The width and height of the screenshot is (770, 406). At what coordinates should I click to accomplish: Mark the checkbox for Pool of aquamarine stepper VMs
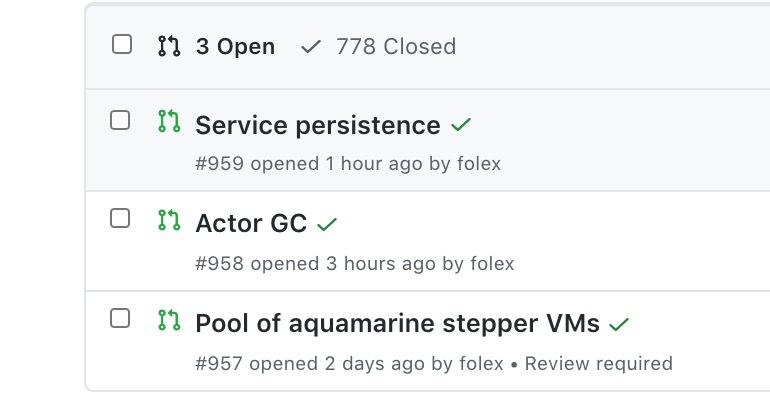coord(120,318)
